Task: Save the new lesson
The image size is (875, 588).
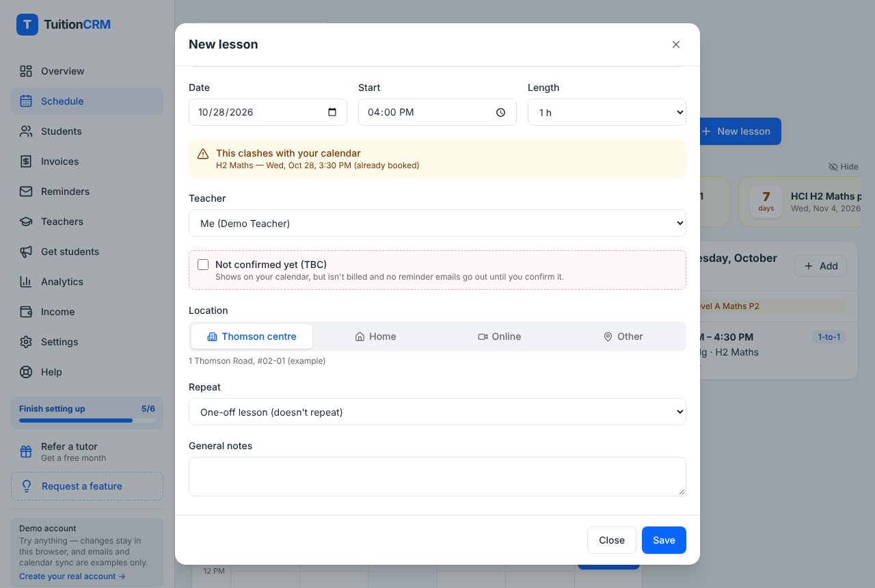Action: (664, 540)
